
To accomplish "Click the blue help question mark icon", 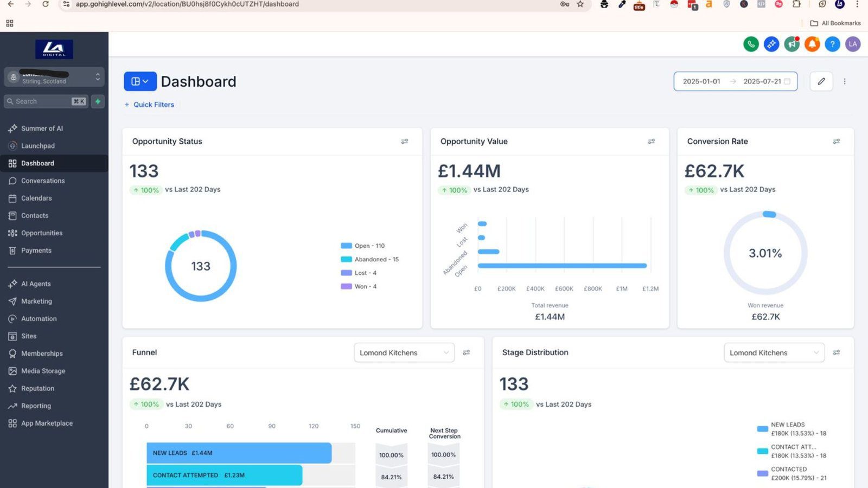I will [832, 44].
